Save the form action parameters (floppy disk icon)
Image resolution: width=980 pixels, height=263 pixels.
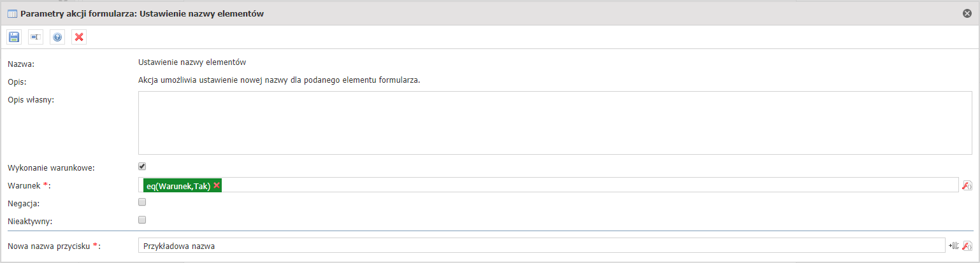point(14,38)
